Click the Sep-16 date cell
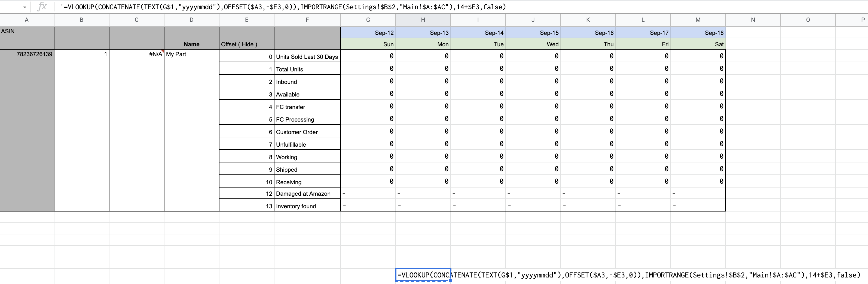Image resolution: width=868 pixels, height=284 pixels. tap(588, 33)
